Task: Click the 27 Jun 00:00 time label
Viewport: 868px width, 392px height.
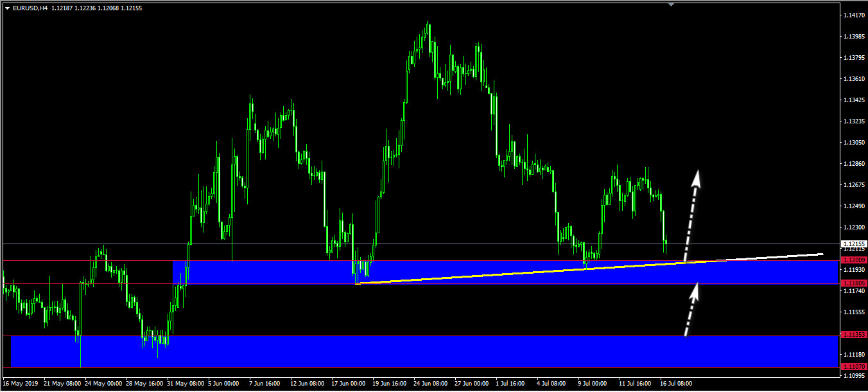Action: click(472, 384)
